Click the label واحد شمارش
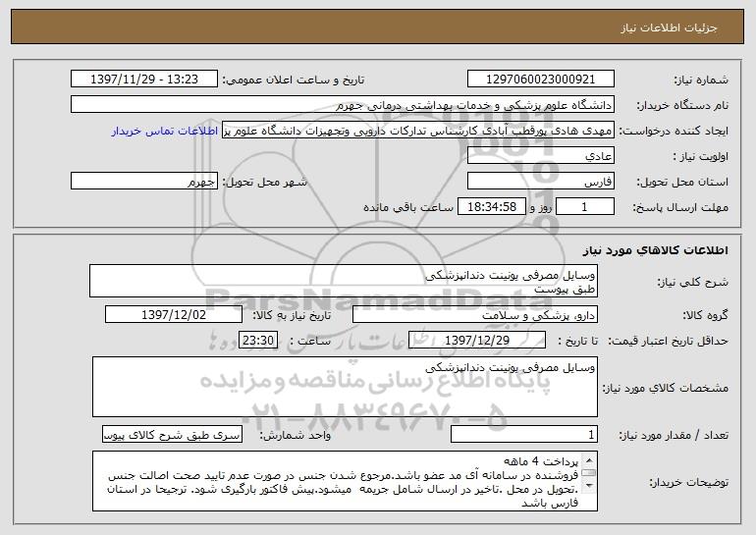Screen dimensions: 756x535 point(296,435)
